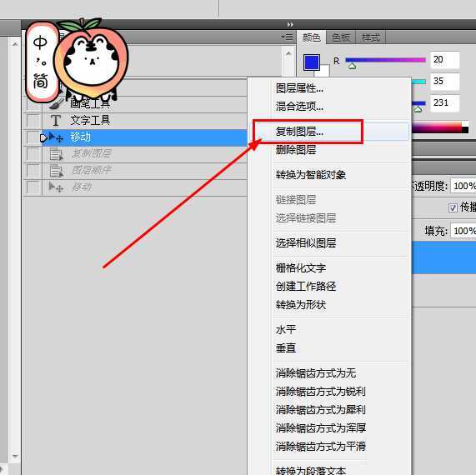The height and width of the screenshot is (475, 476).
Task: Choose 消除锯齿方式为浑厚 from the menu
Action: pos(321,428)
